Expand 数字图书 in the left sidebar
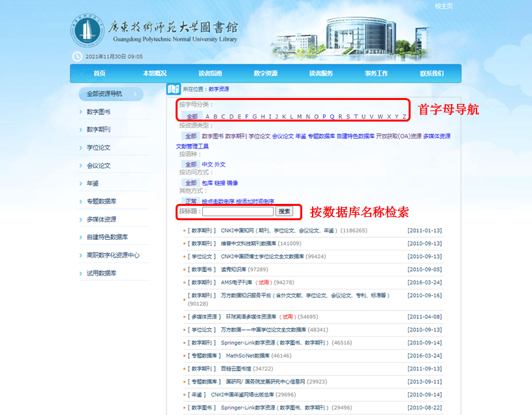This screenshot has width=532, height=415. 99,112
